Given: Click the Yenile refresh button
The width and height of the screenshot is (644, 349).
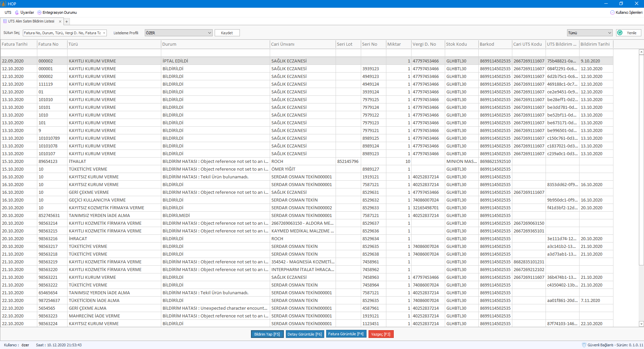Looking at the screenshot, I should (629, 33).
